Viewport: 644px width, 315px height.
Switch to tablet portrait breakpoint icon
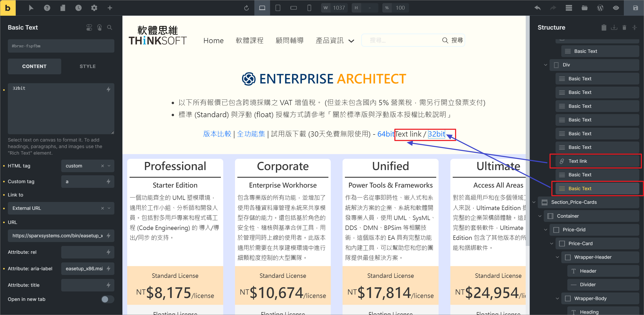coord(278,8)
